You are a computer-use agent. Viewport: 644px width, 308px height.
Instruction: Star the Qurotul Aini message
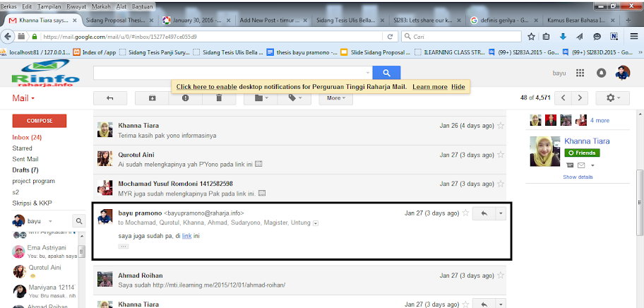tap(500, 155)
